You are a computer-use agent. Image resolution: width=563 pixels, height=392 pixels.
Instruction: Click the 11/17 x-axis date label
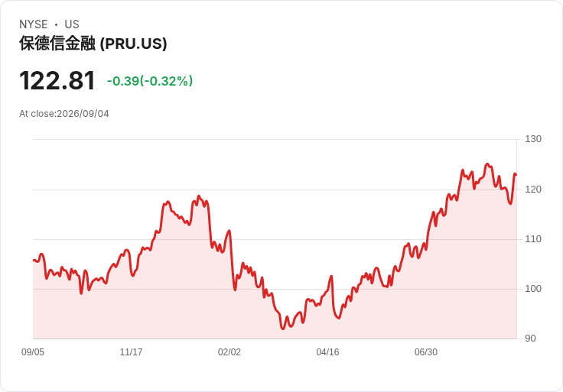131,352
